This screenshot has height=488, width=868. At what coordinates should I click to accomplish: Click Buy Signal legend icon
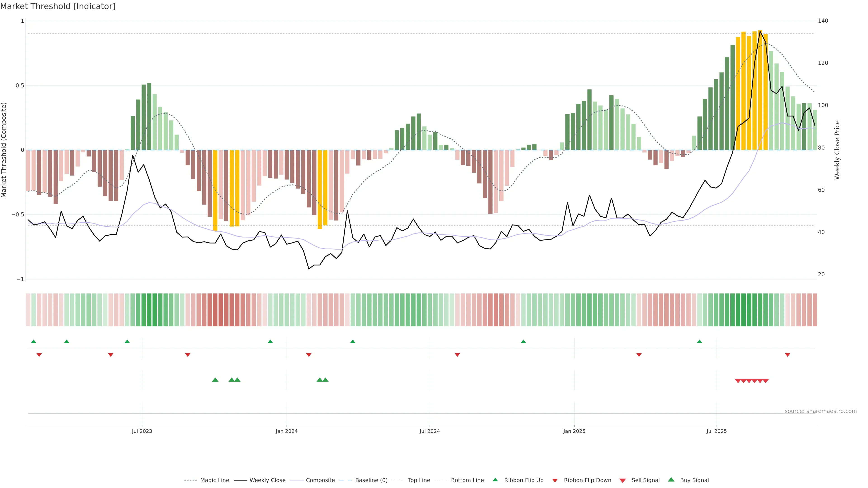pos(671,480)
